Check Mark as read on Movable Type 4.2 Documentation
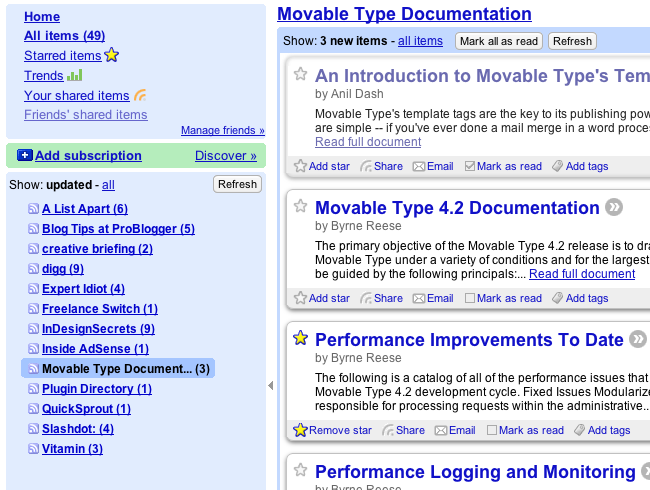 point(470,298)
